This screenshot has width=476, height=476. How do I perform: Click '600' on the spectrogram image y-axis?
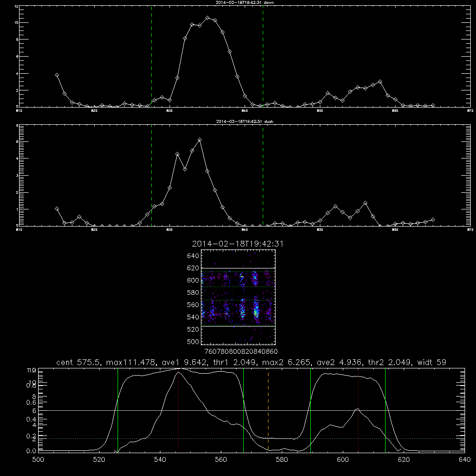click(x=193, y=280)
